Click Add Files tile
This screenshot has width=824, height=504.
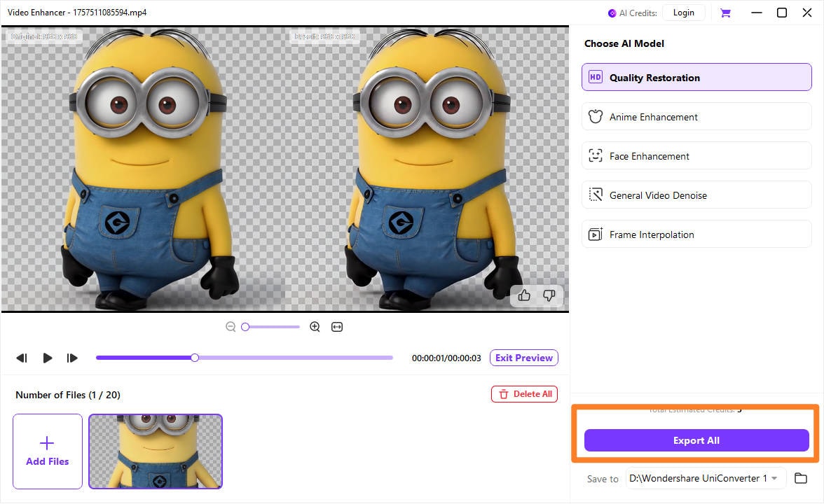pos(48,451)
